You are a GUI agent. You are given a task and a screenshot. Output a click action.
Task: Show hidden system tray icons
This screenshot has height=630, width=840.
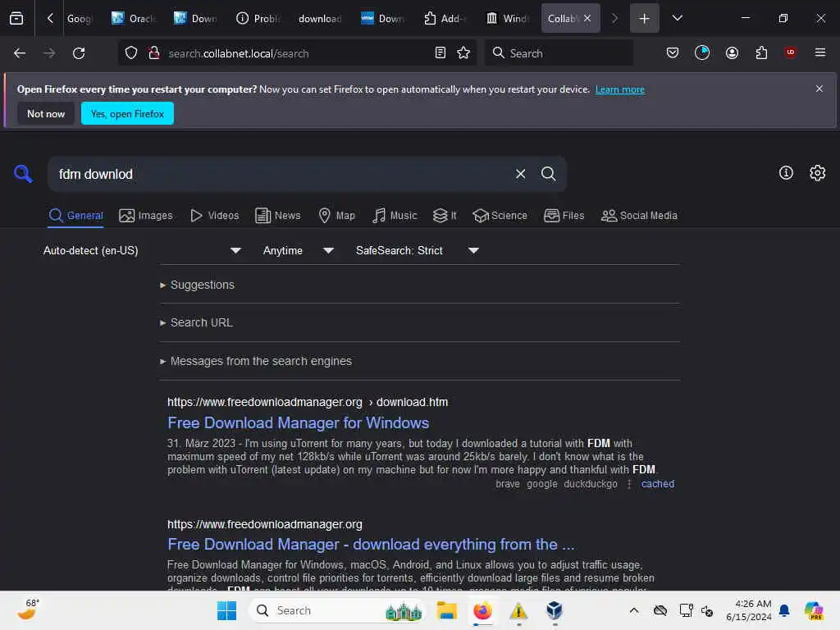coord(634,610)
